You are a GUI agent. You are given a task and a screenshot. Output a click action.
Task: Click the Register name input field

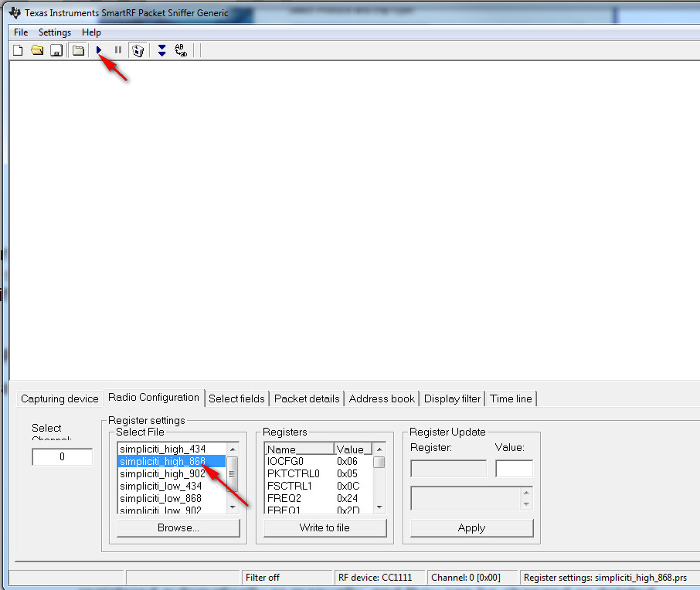tap(449, 469)
